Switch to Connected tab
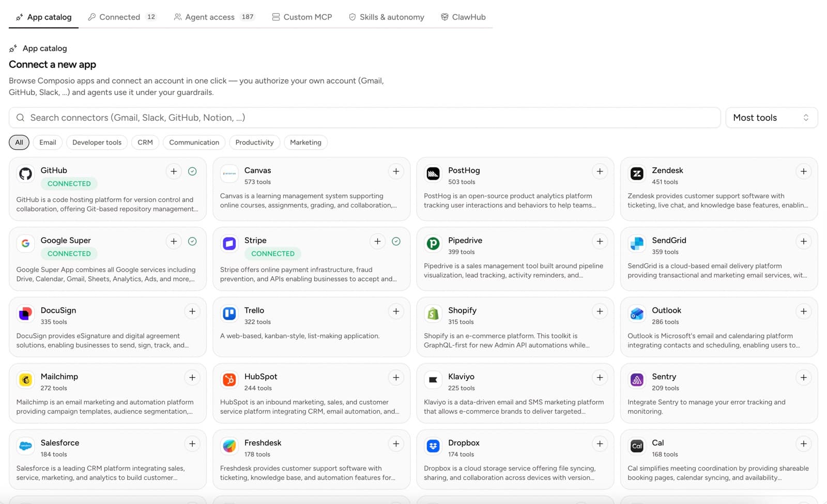Image resolution: width=827 pixels, height=504 pixels. coord(122,17)
